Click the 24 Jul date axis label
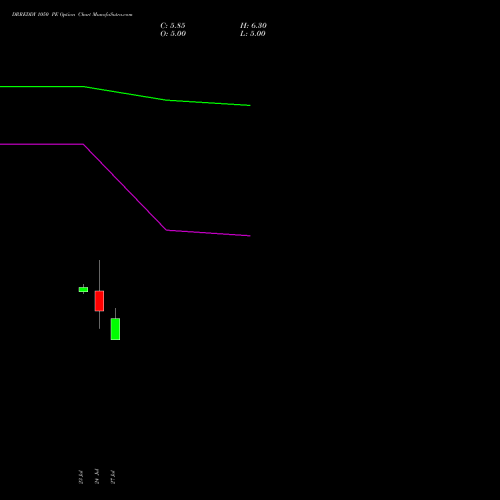500x500 pixels. pyautogui.click(x=97, y=477)
